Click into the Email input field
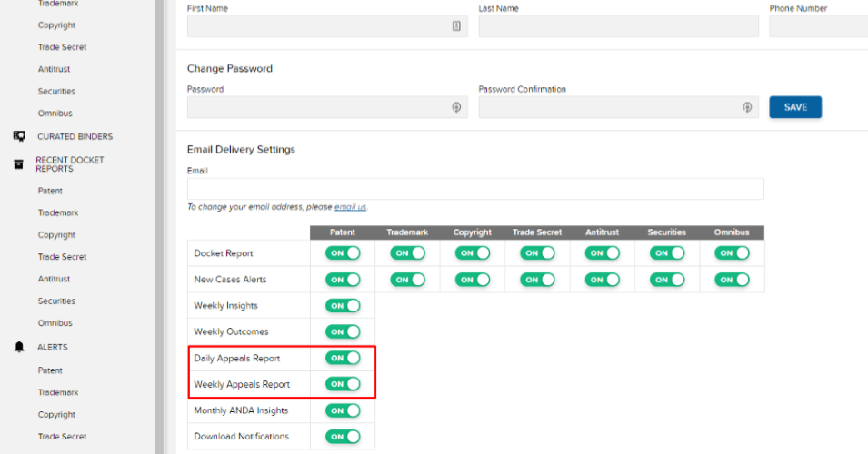Screen dimensions: 868x454 (475, 189)
